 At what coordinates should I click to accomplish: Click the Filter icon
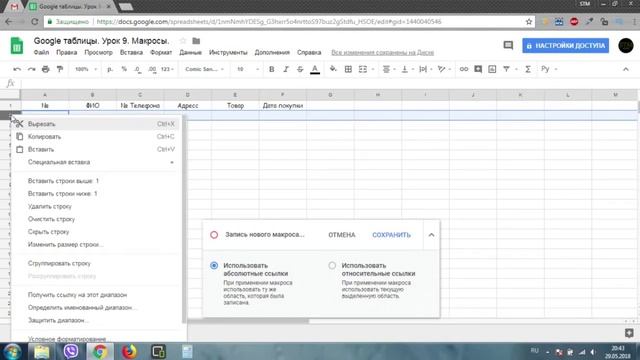[x=507, y=69]
